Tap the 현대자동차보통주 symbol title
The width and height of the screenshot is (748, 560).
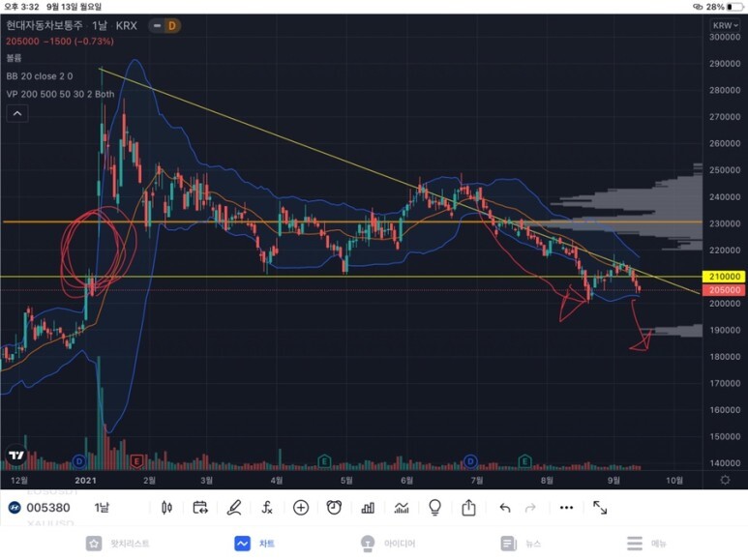(44, 25)
